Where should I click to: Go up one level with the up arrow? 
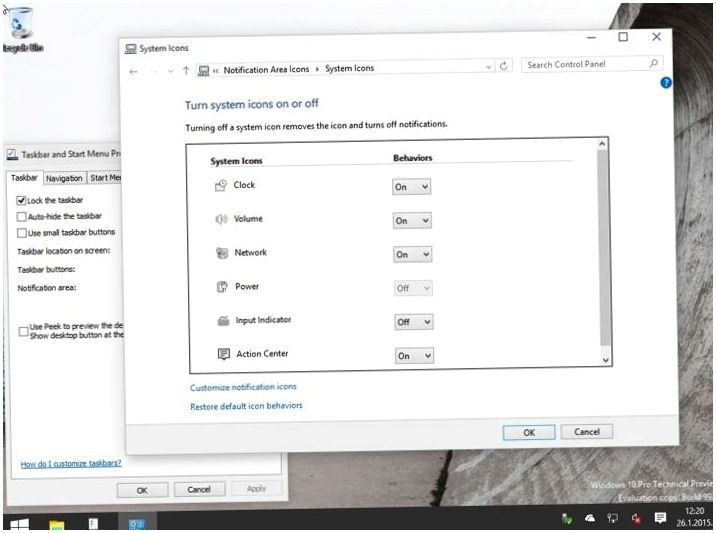tap(186, 71)
